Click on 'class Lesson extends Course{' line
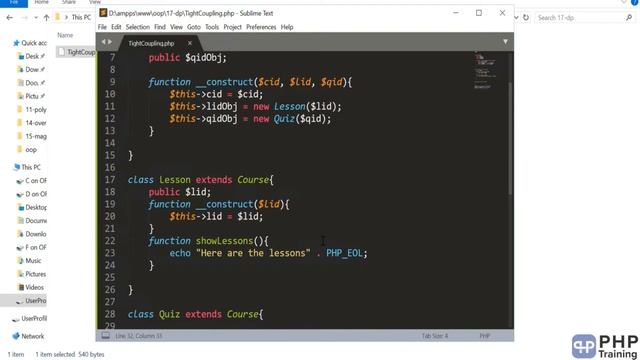The image size is (640, 360). pos(200,180)
